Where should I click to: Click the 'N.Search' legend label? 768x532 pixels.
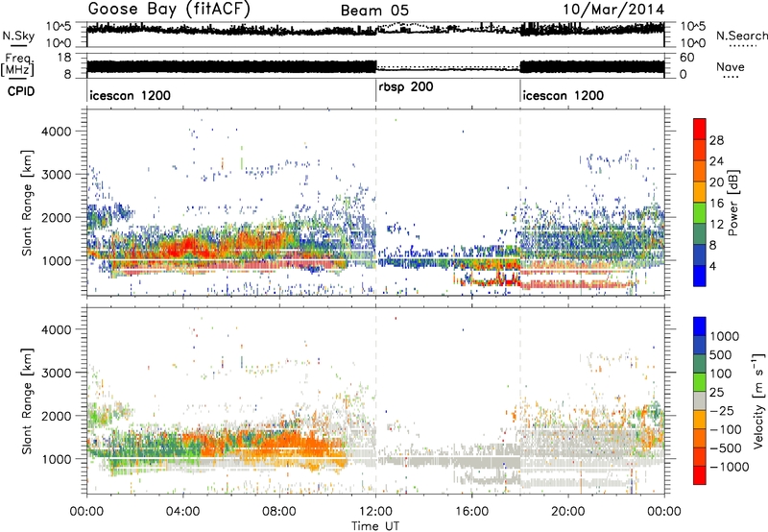pos(742,36)
